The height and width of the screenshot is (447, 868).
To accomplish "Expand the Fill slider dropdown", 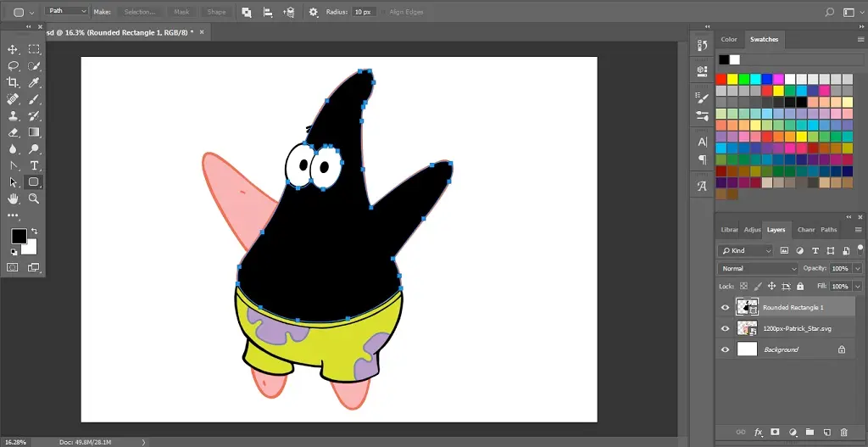I will click(x=858, y=287).
